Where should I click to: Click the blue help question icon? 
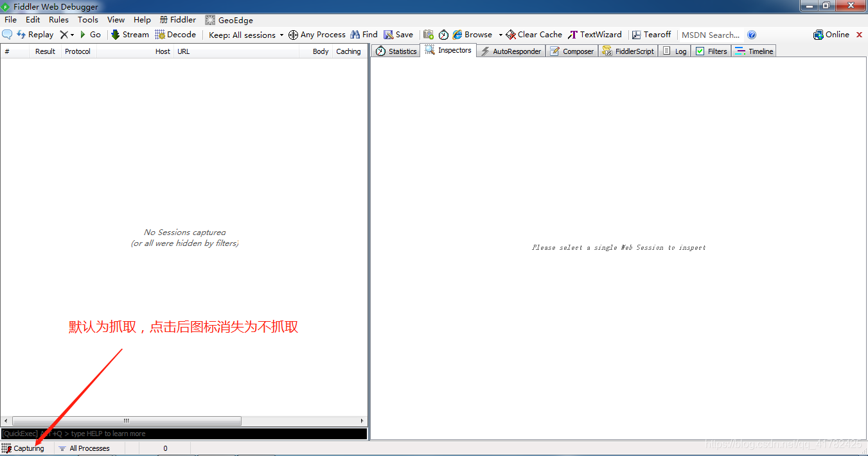click(752, 35)
